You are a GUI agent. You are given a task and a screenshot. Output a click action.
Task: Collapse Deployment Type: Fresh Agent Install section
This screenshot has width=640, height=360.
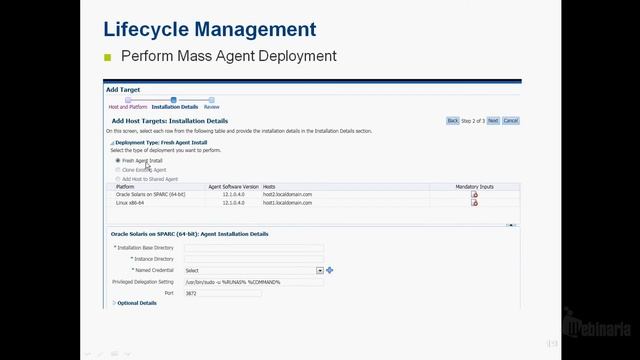[x=112, y=143]
